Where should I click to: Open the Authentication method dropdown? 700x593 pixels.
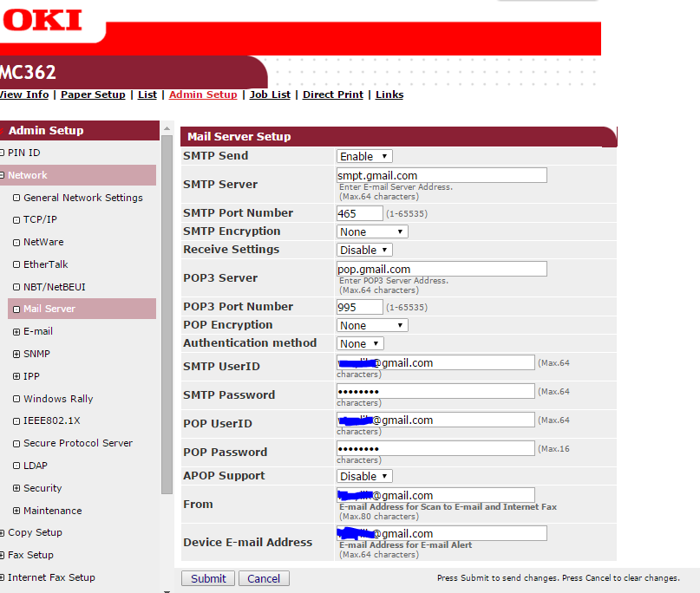pos(358,342)
